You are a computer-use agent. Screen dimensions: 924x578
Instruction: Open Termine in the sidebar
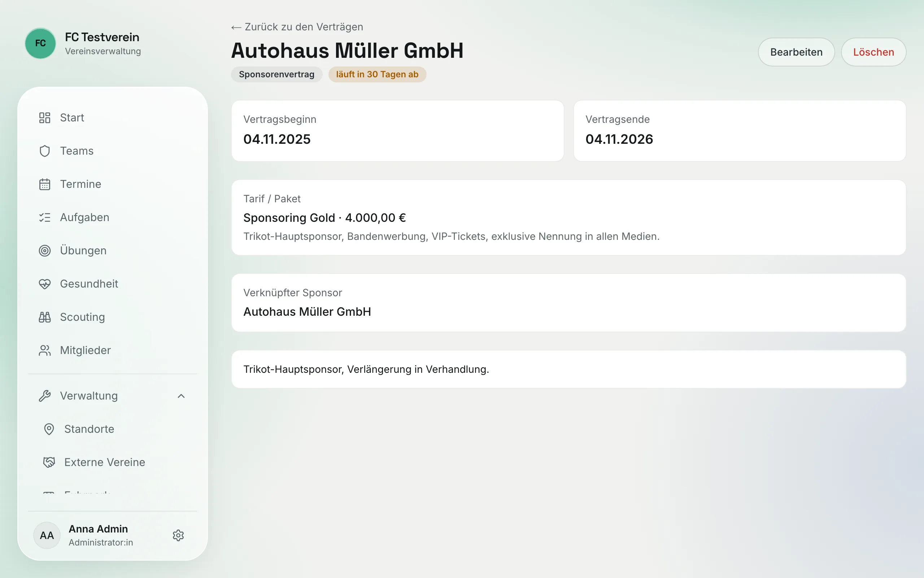tap(113, 184)
